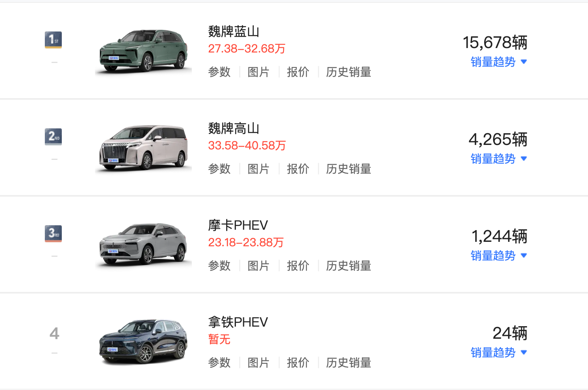Expand 销量趋势 for 摩卡PHEV

(499, 256)
